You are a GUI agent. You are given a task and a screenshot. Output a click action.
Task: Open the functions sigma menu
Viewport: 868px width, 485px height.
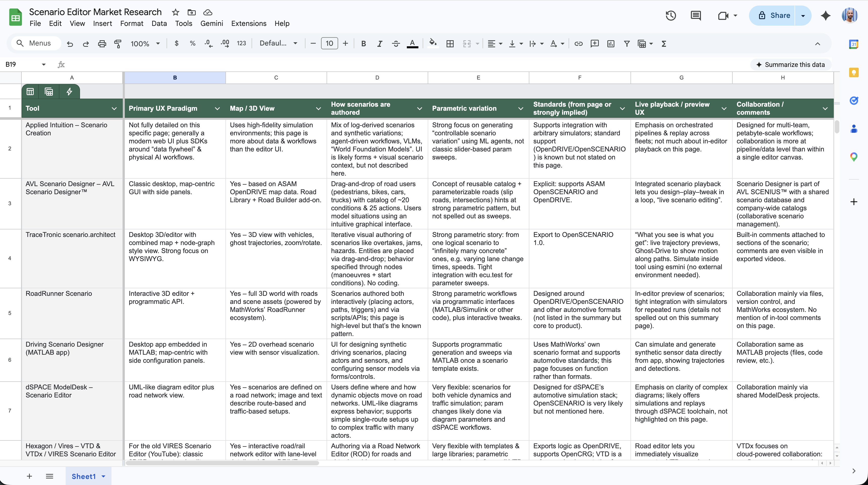(664, 44)
